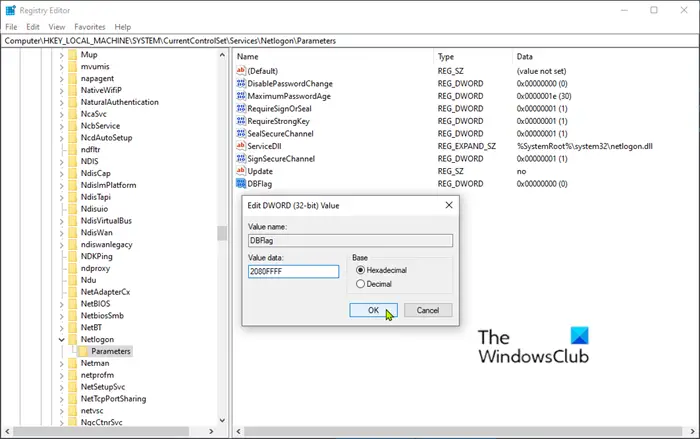Select the NetAdapterCx tree item
The height and width of the screenshot is (439, 700).
[x=105, y=292]
